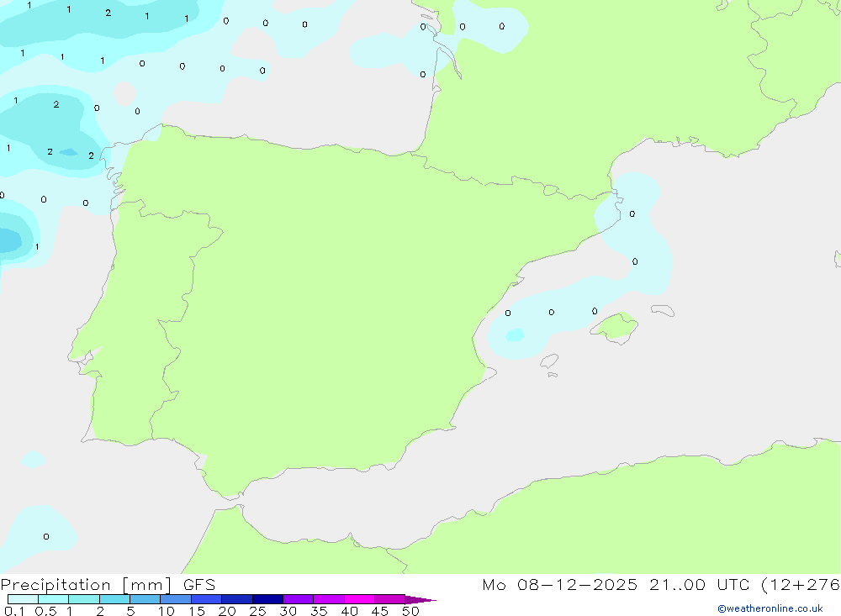The width and height of the screenshot is (841, 616).
Task: Click the "0.1" legend label
Action: pos(14,611)
